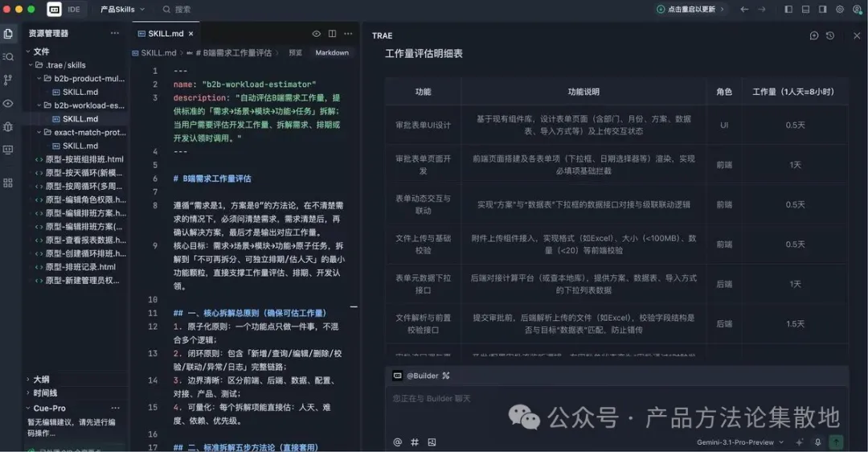Open SKILL.md under b2b-product-mul folder

(80, 92)
